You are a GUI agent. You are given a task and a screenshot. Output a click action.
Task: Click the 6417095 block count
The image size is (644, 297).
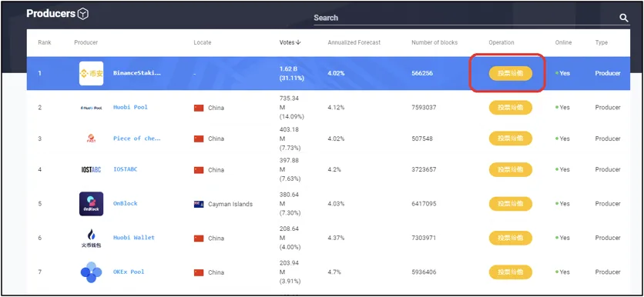424,204
